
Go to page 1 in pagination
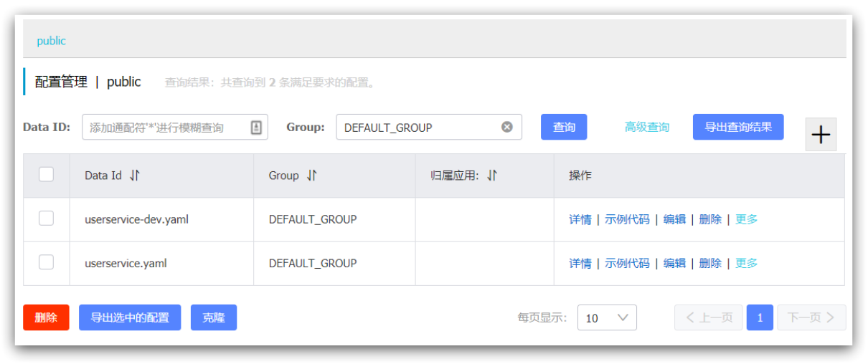[760, 317]
